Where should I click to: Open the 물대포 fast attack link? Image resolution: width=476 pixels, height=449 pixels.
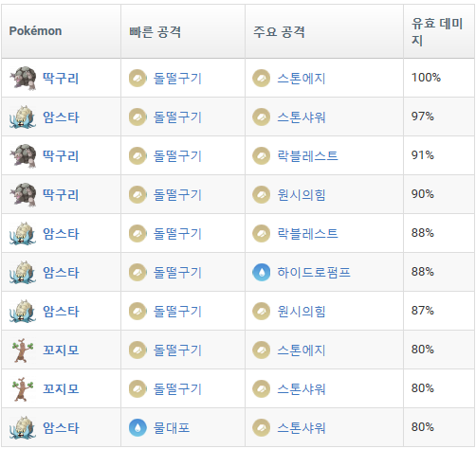point(172,427)
